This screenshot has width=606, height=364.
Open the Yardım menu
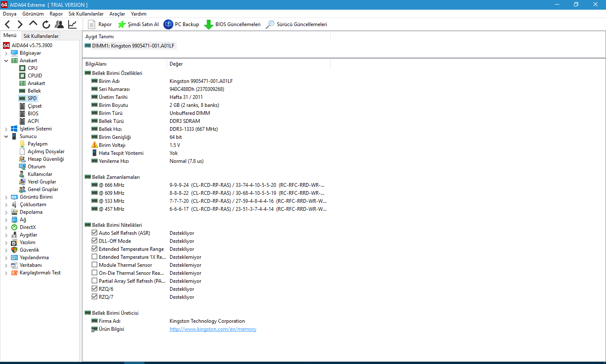pyautogui.click(x=138, y=14)
